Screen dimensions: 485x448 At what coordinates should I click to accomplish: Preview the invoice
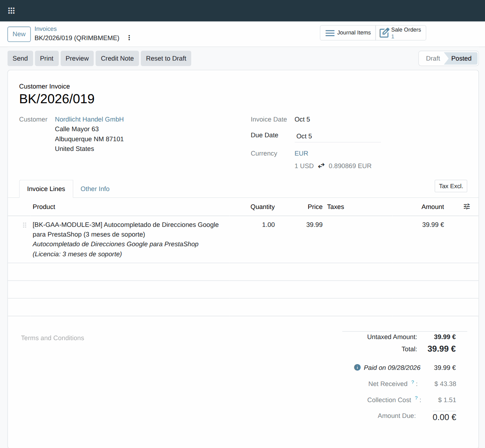(77, 58)
